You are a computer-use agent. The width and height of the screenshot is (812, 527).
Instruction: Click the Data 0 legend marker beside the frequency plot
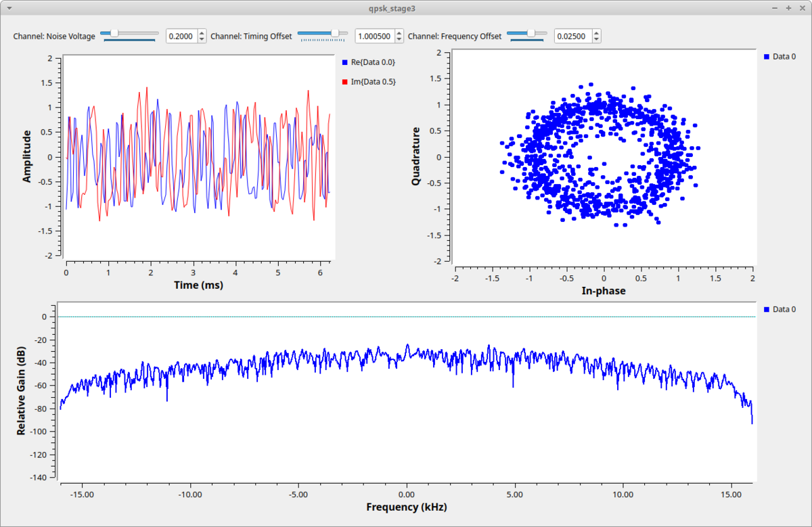[x=765, y=309]
